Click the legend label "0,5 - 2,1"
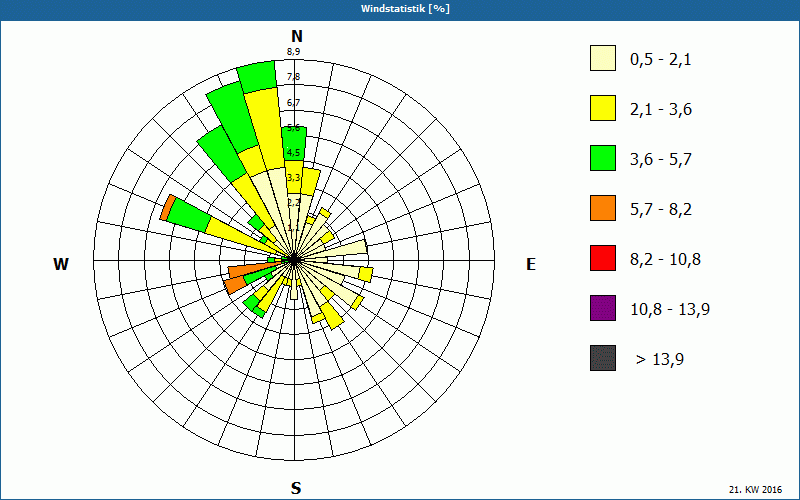Viewport: 800px width, 500px height. 661,60
